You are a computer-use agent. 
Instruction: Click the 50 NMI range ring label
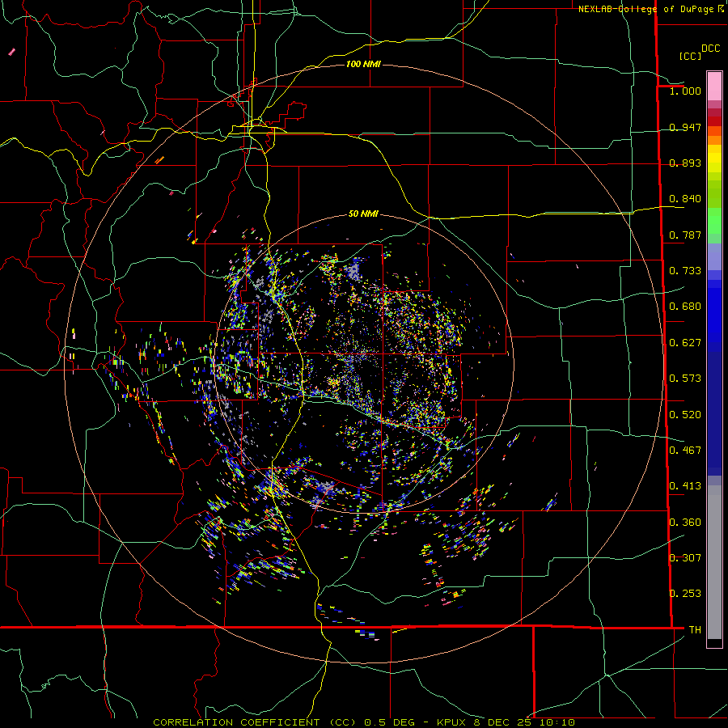click(363, 214)
